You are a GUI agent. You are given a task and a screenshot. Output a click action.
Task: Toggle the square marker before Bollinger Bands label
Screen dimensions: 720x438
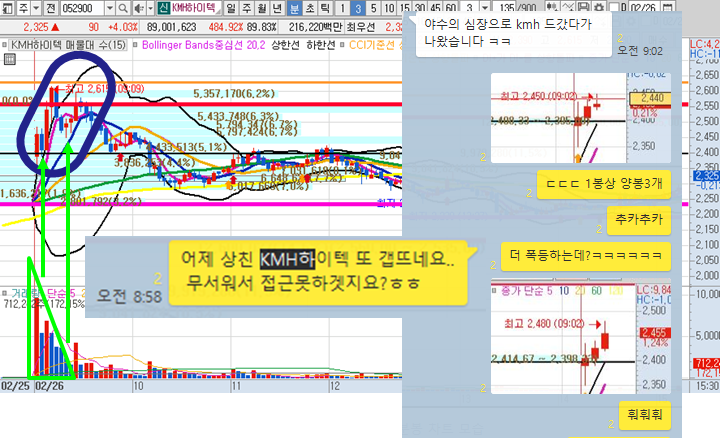pos(135,45)
